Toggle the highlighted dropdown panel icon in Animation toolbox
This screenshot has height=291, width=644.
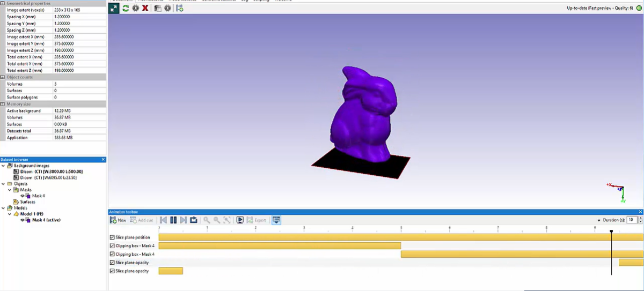point(276,220)
